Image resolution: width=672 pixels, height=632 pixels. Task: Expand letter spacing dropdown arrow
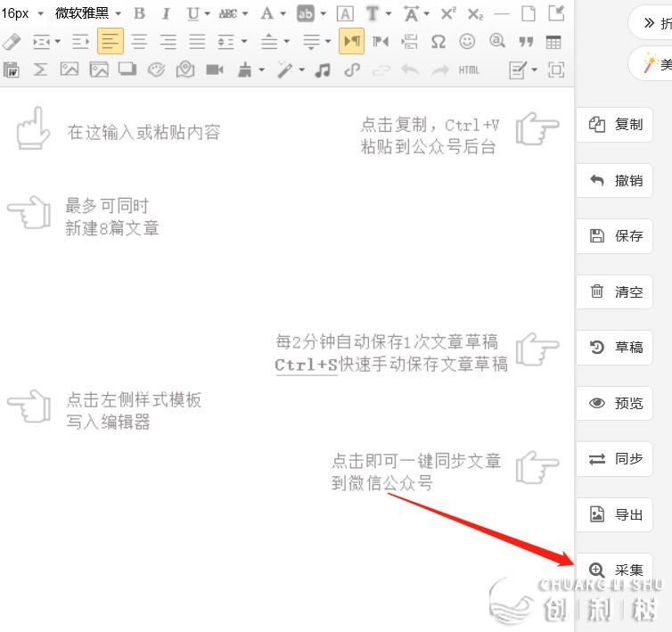[427, 13]
